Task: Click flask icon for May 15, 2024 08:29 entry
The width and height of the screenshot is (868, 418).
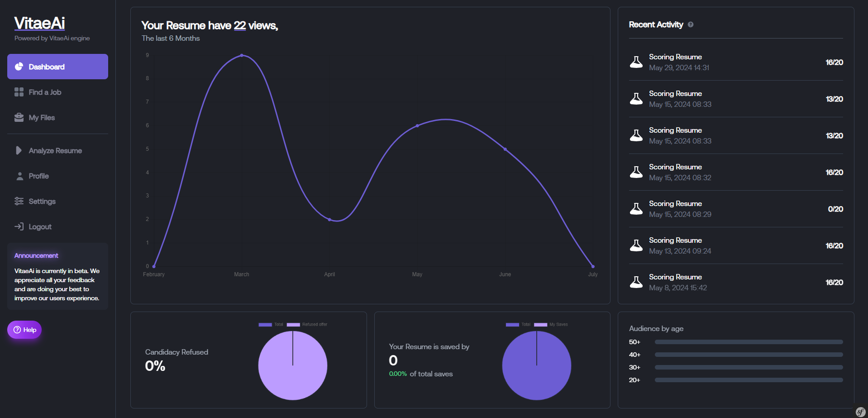Action: coord(636,209)
